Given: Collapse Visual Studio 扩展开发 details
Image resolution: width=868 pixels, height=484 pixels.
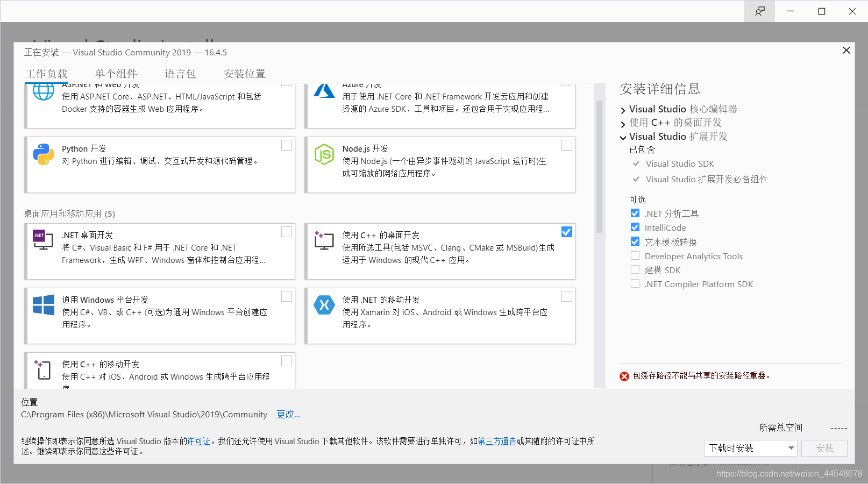Looking at the screenshot, I should point(623,138).
